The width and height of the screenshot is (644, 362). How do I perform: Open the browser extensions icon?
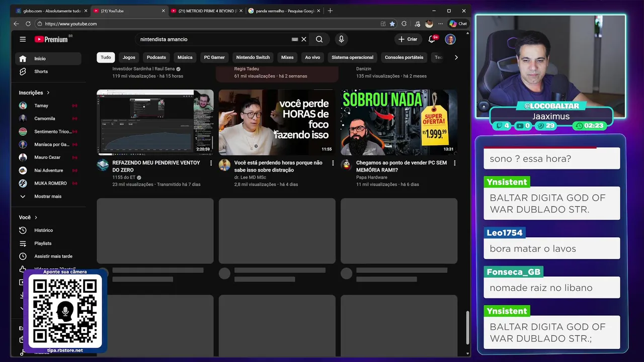pyautogui.click(x=404, y=24)
